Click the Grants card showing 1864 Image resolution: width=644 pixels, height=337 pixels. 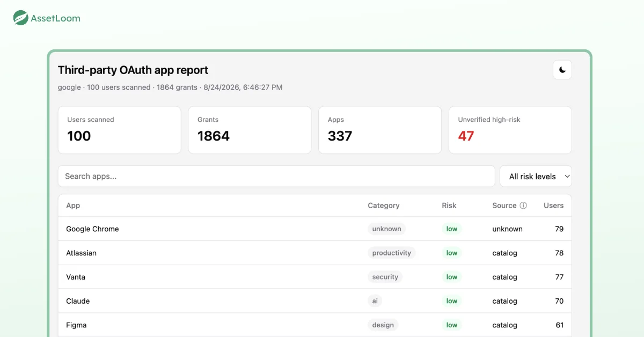tap(250, 130)
